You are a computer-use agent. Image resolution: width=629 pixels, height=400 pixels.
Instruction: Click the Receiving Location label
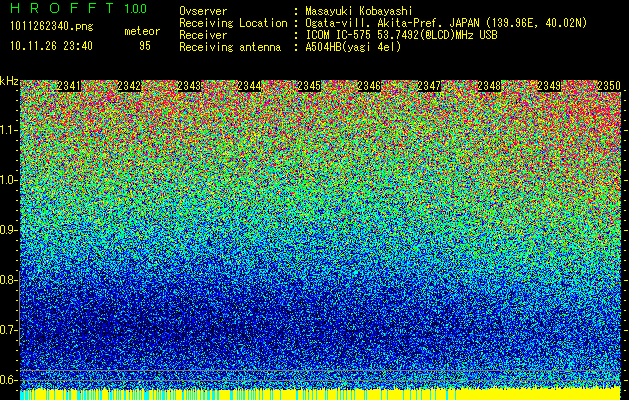(233, 23)
